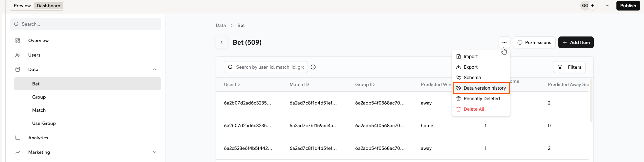Click the red trash icon beside Delete All
This screenshot has width=644, height=162.
coord(459,109)
